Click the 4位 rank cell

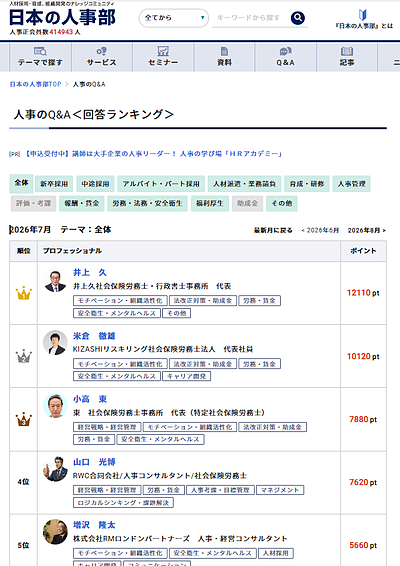pos(23,482)
